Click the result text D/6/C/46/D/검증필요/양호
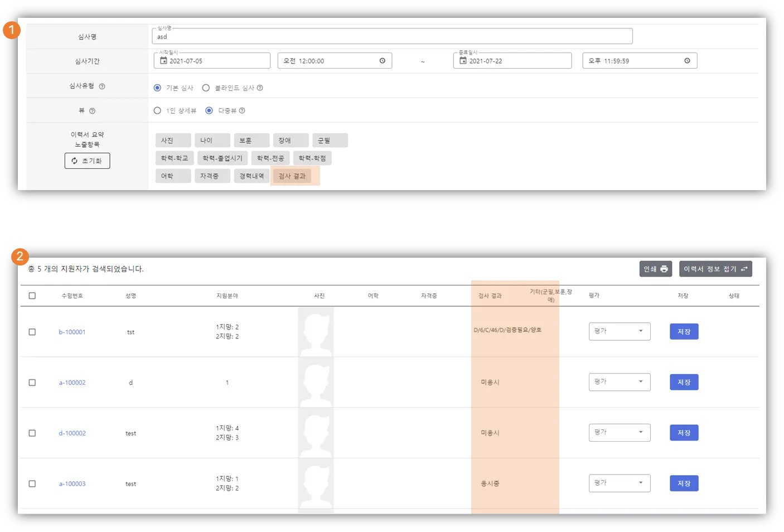The height and width of the screenshot is (532, 784). (x=507, y=330)
